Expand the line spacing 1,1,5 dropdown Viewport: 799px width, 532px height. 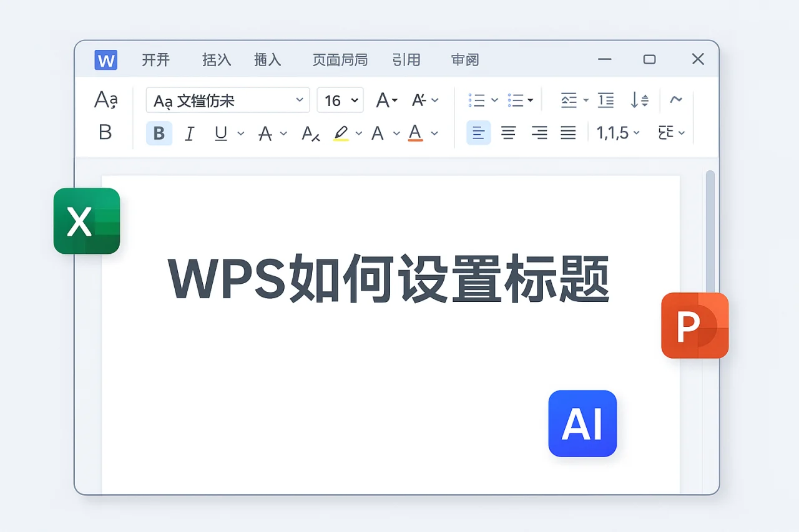(618, 133)
